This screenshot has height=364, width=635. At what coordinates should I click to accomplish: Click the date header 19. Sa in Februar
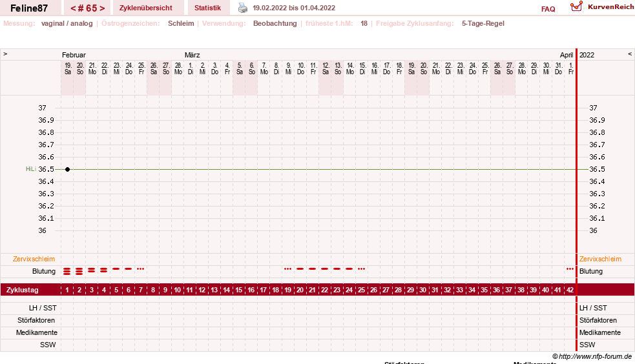[68, 68]
